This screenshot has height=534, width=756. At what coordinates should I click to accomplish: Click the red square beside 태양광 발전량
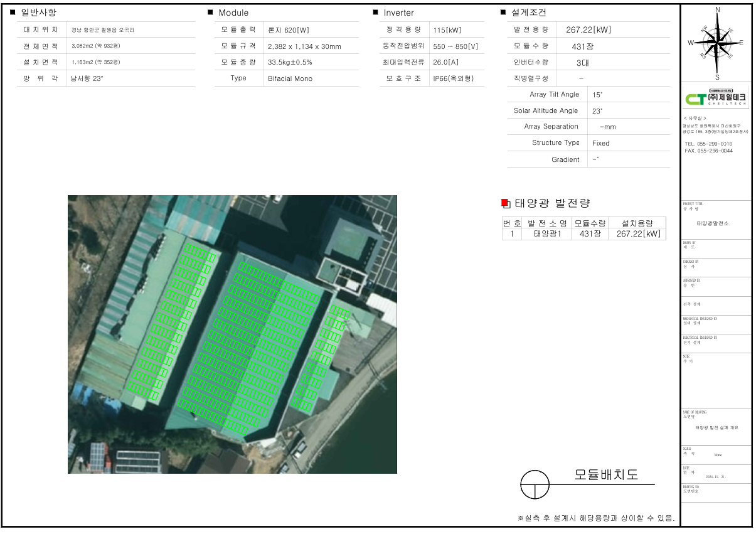(x=505, y=203)
